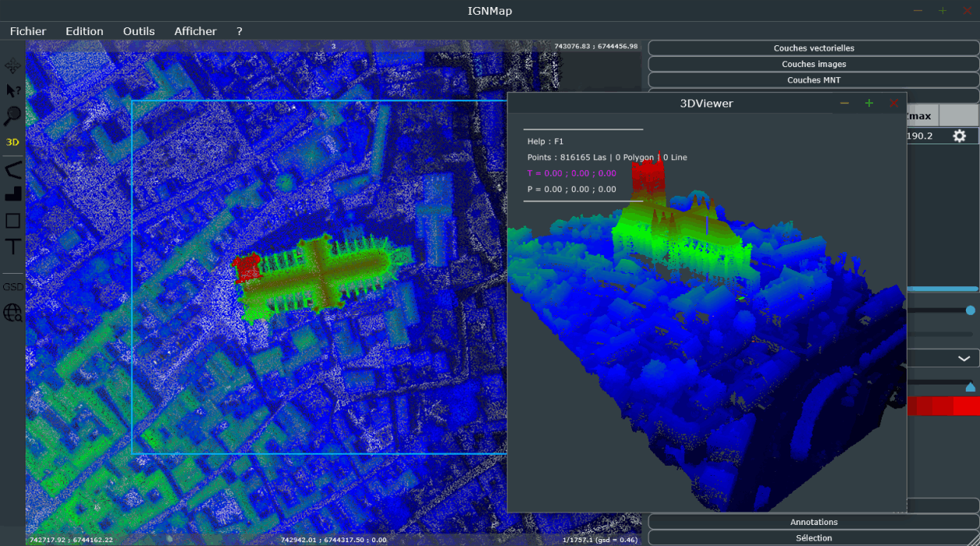
Task: Click the 3DViewer title bar
Action: click(x=707, y=103)
